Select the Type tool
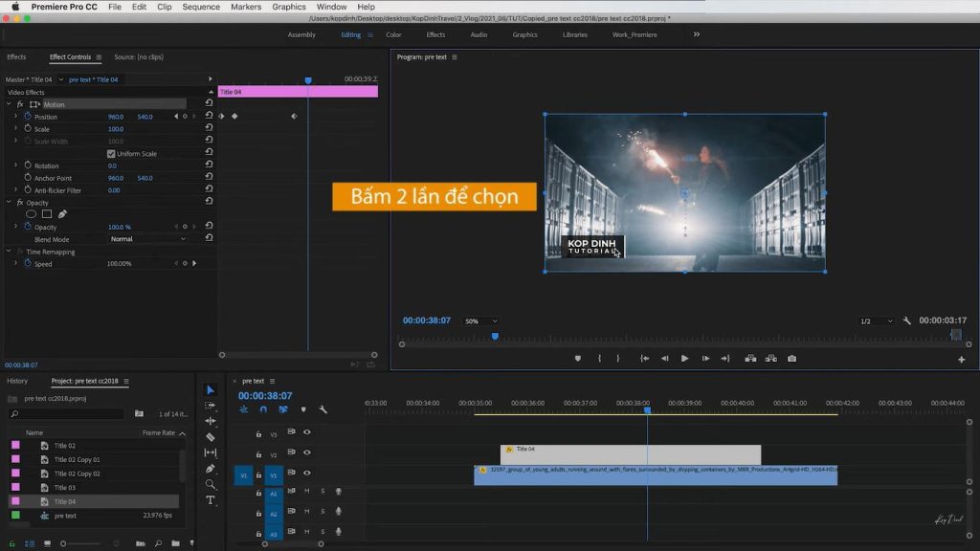Viewport: 980px width, 551px height. coord(211,500)
